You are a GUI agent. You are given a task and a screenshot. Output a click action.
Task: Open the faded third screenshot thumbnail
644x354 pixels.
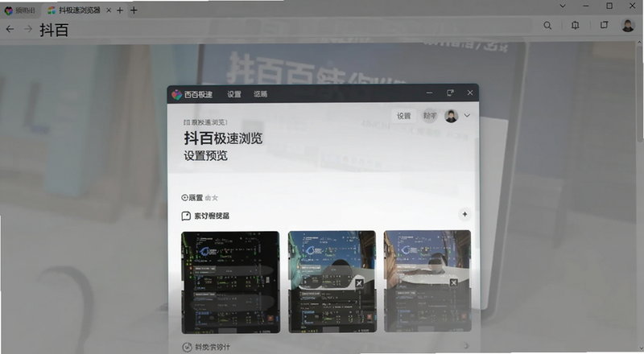tap(427, 281)
